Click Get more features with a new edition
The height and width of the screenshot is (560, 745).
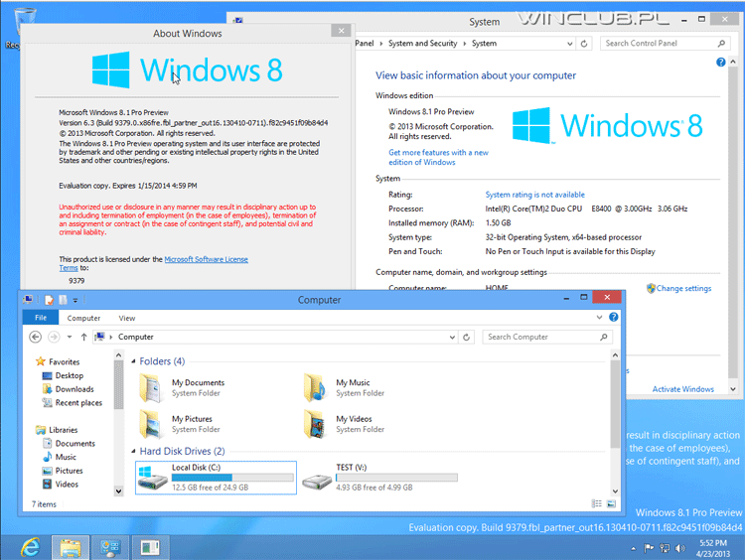(438, 157)
